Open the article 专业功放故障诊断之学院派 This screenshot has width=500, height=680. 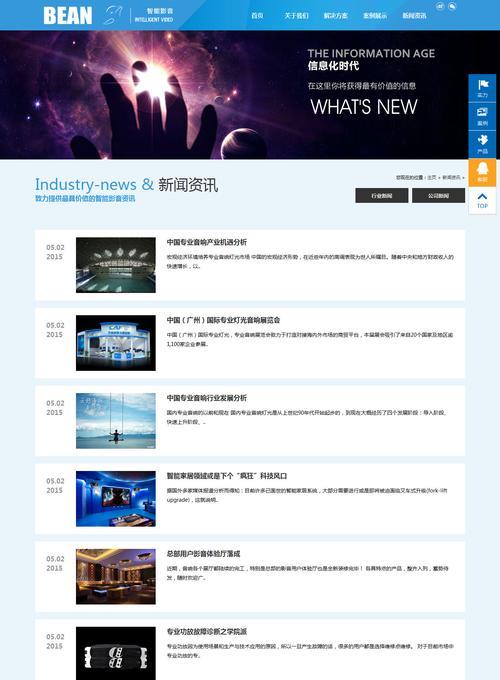coord(207,631)
